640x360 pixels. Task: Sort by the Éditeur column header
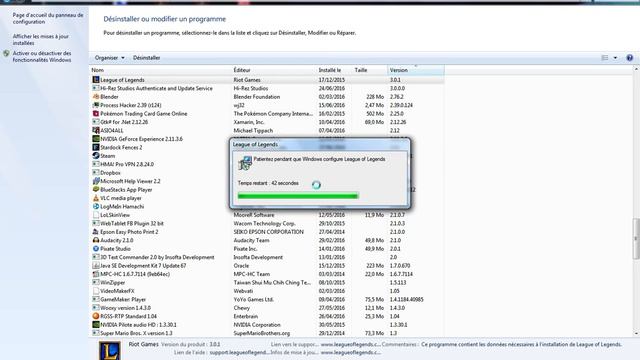pyautogui.click(x=274, y=70)
